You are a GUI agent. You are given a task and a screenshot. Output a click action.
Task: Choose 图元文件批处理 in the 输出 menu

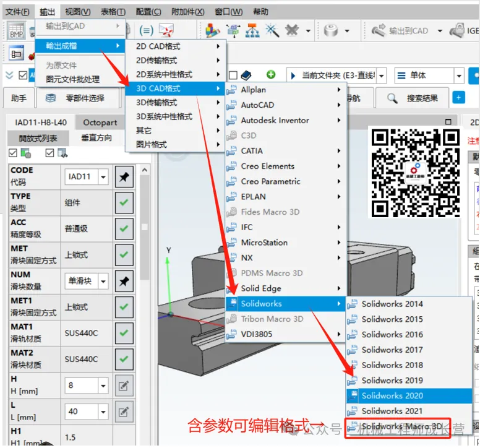72,79
